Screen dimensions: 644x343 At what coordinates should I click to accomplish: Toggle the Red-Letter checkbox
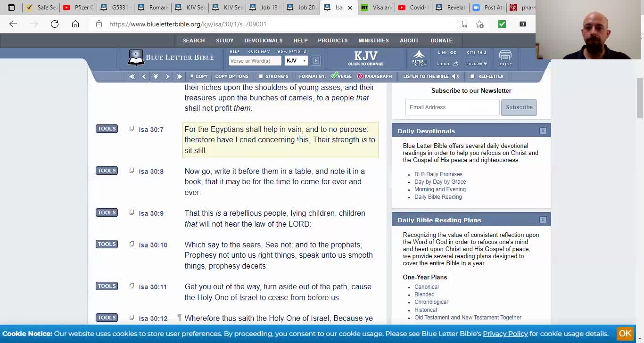(x=472, y=76)
